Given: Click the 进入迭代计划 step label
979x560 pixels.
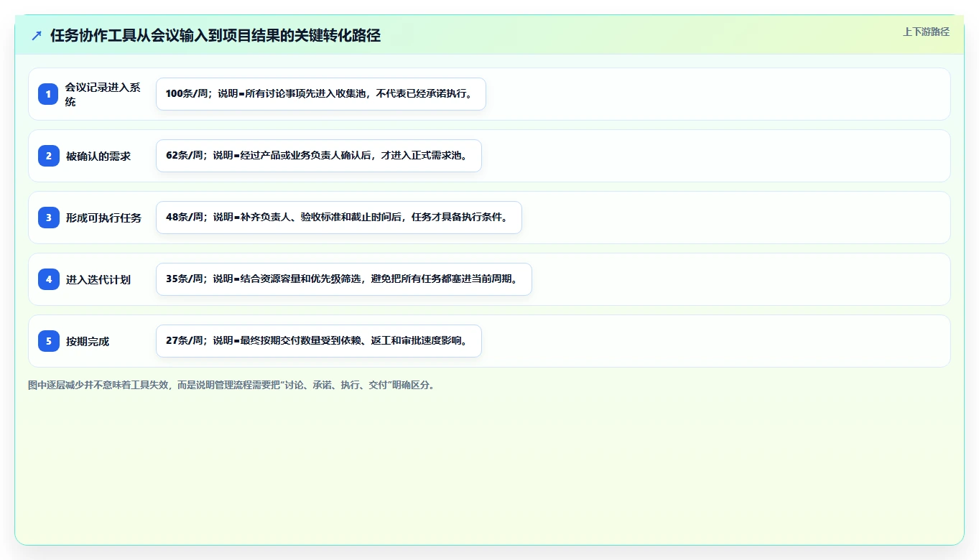Looking at the screenshot, I should [x=98, y=279].
